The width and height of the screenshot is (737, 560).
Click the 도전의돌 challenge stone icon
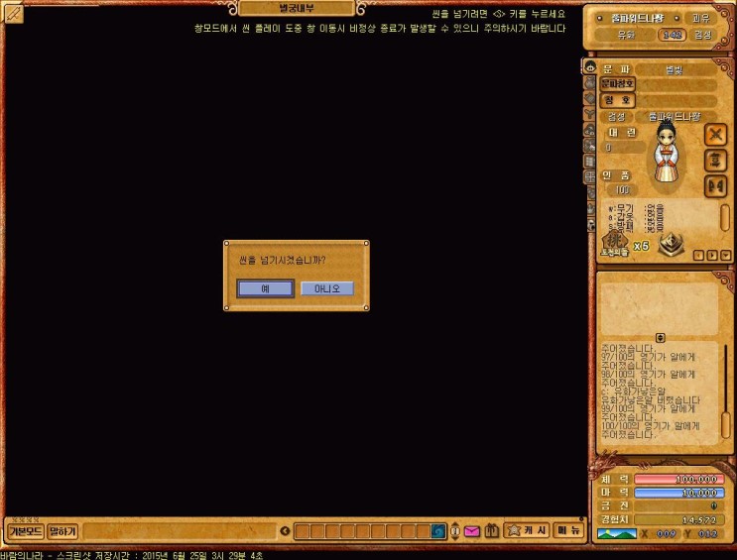(x=616, y=241)
